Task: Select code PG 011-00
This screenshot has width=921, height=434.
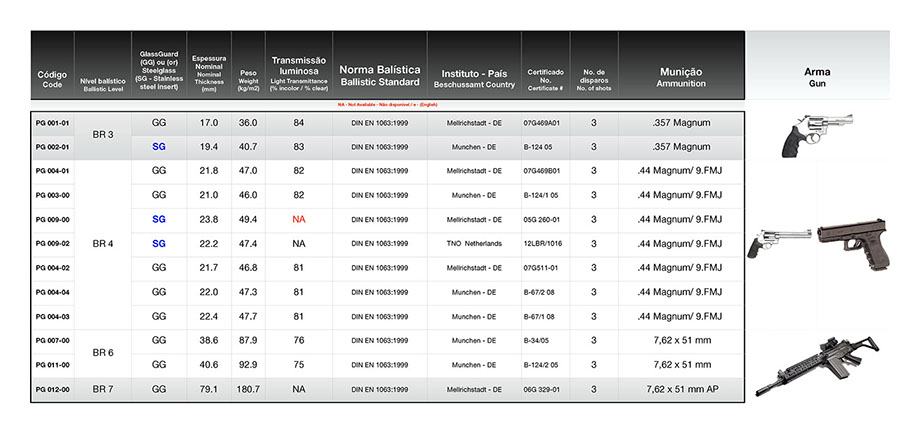Action: coord(53,365)
